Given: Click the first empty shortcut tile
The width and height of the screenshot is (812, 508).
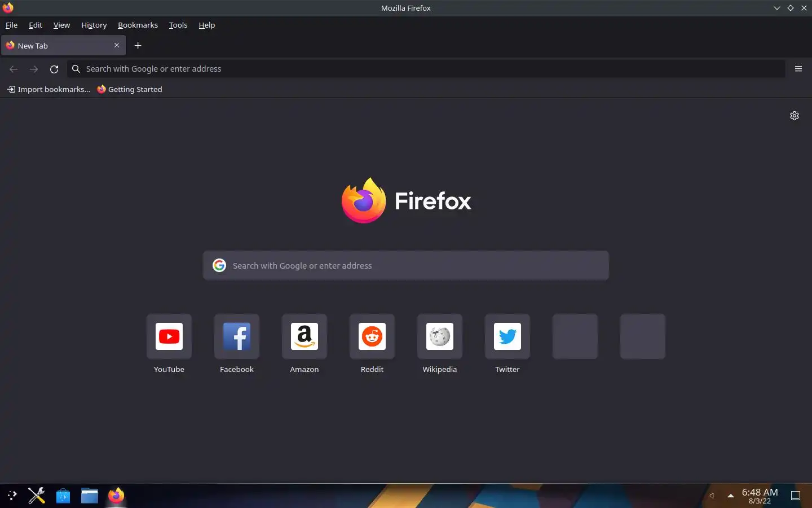Looking at the screenshot, I should tap(575, 336).
